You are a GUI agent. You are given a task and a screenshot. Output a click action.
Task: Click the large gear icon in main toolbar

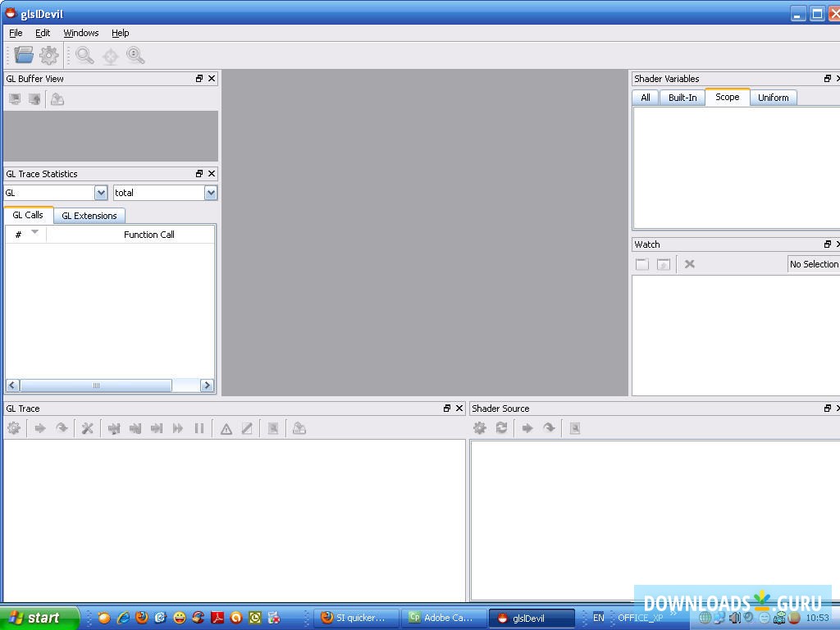tap(48, 55)
